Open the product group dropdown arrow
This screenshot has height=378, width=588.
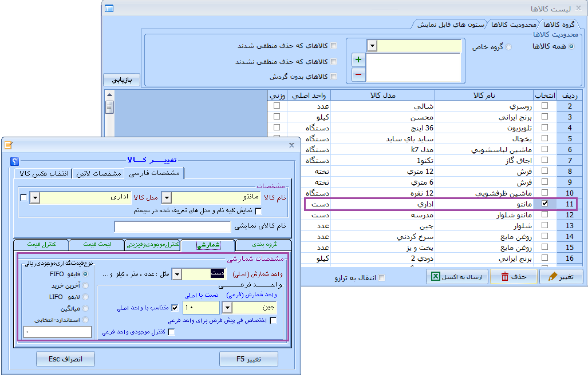[x=372, y=46]
